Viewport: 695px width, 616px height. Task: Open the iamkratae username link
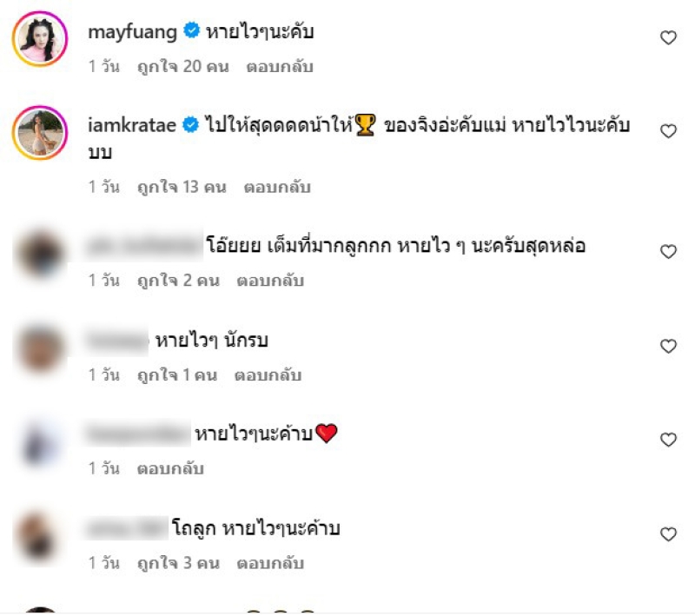pyautogui.click(x=132, y=125)
